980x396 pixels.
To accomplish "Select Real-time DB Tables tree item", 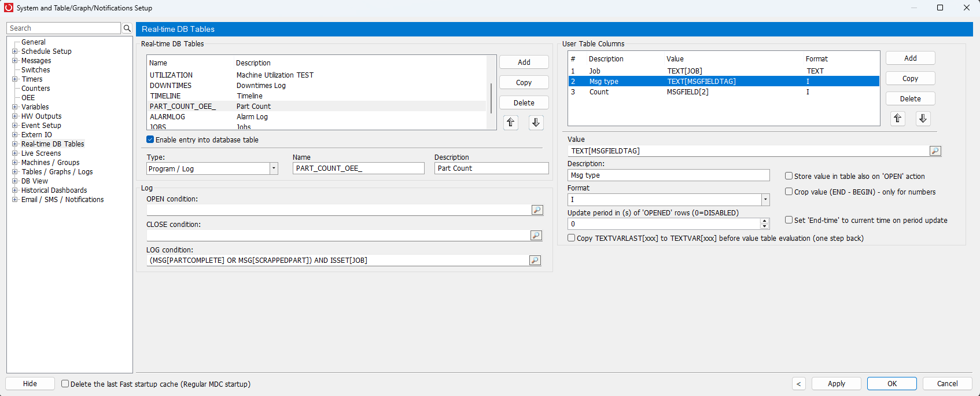I will 53,144.
